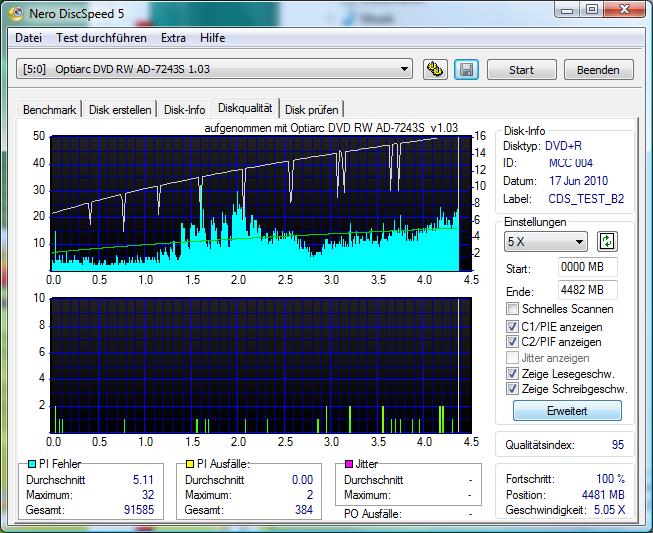The height and width of the screenshot is (533, 653).
Task: Click the floppy disk save icon
Action: coord(466,69)
